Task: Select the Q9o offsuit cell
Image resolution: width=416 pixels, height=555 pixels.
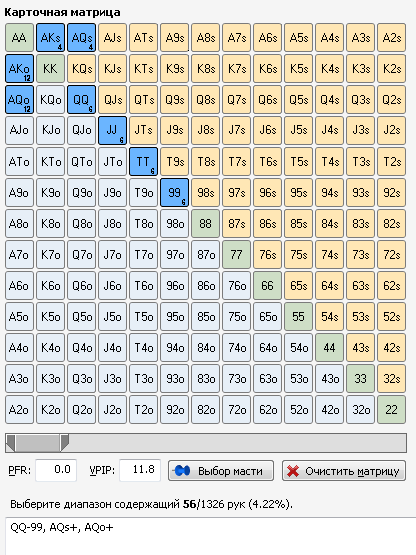Action: pos(81,193)
